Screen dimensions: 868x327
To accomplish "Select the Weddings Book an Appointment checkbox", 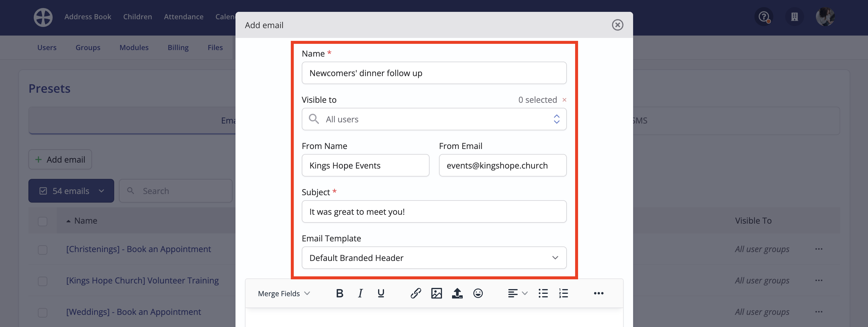I will (x=43, y=312).
